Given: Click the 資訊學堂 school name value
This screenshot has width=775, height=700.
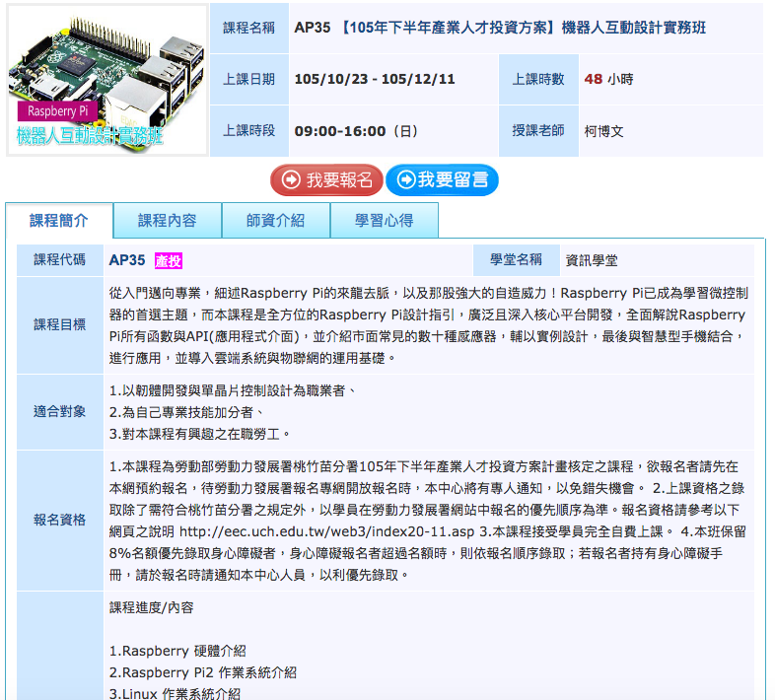Looking at the screenshot, I should pos(592,260).
